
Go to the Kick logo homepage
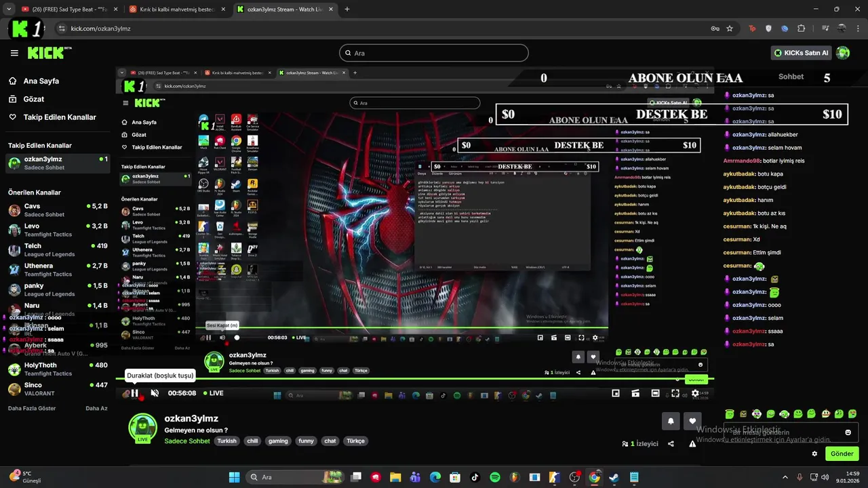pos(50,53)
